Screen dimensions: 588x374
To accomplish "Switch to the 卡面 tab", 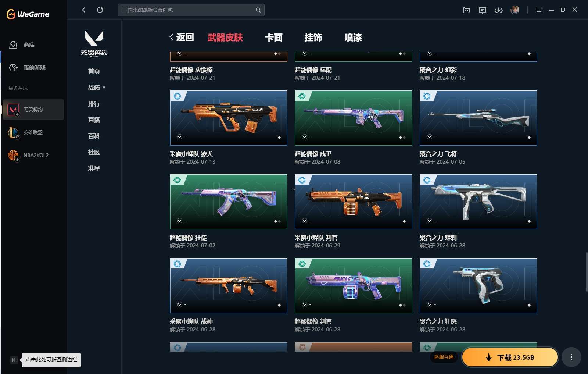I will 273,38.
